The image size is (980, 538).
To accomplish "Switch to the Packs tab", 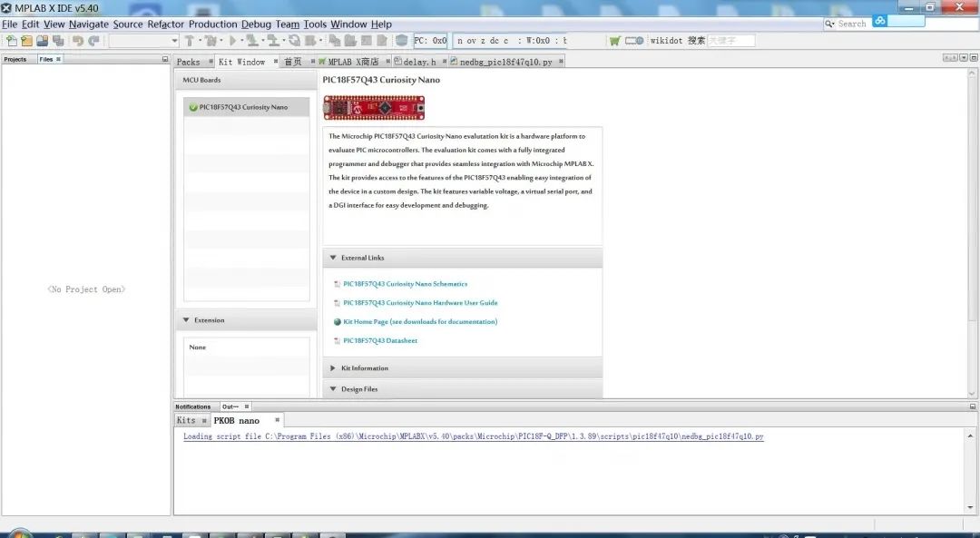I will (x=188, y=62).
